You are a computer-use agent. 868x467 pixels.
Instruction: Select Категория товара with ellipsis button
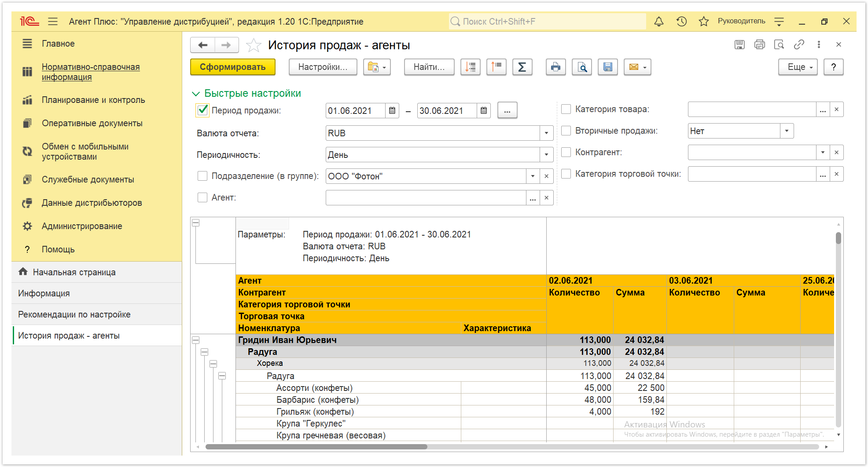click(823, 109)
